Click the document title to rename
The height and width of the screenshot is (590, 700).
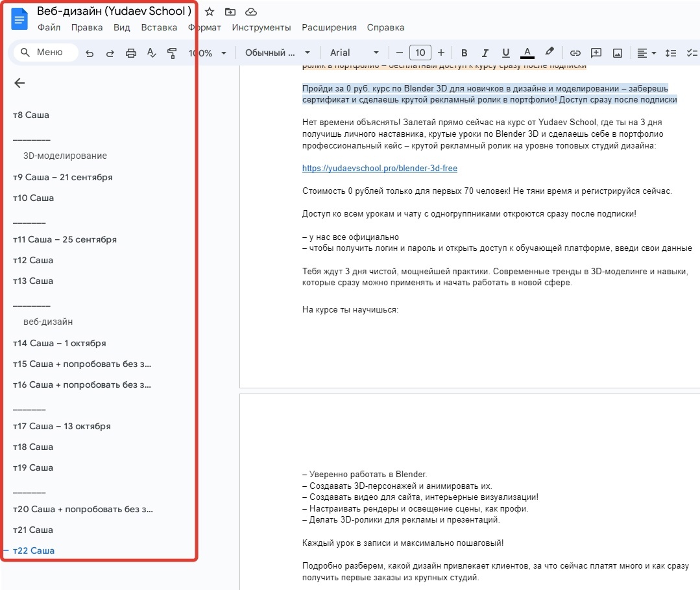pos(114,11)
